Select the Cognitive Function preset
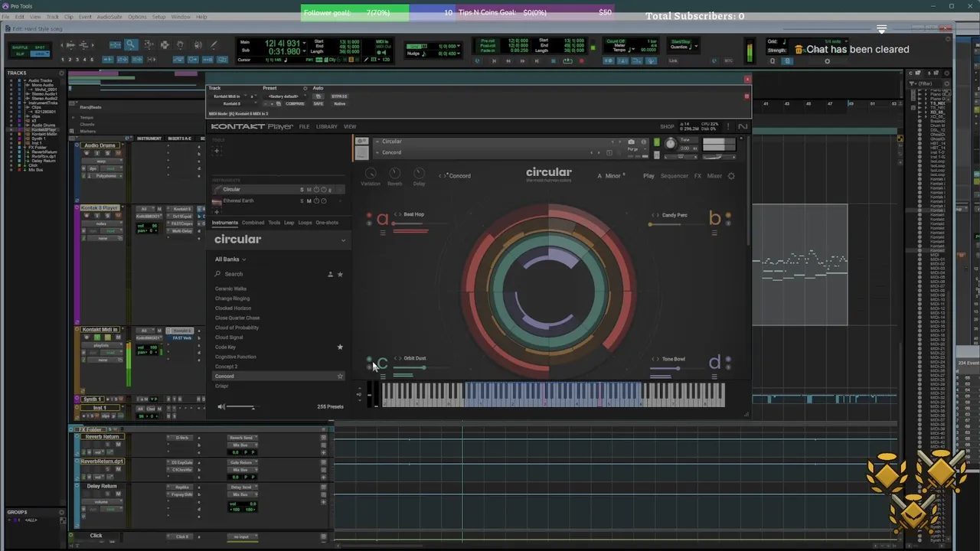 (236, 357)
